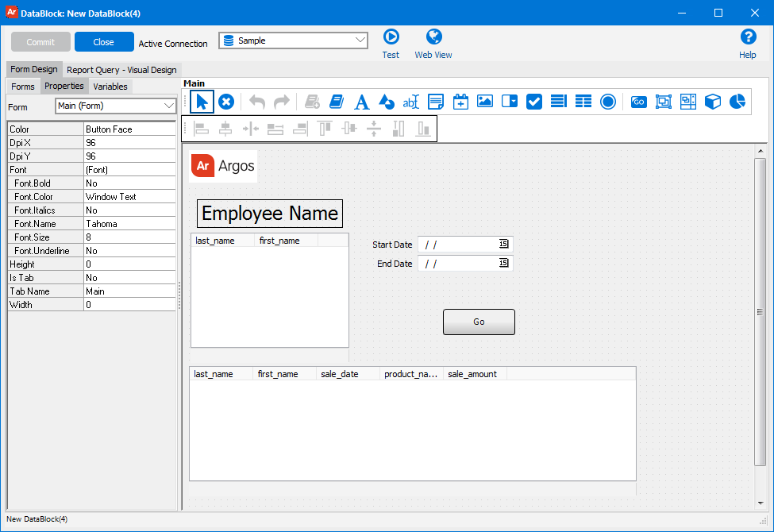Select the 3D cube OLAP tool icon
774x532 pixels.
pyautogui.click(x=713, y=102)
